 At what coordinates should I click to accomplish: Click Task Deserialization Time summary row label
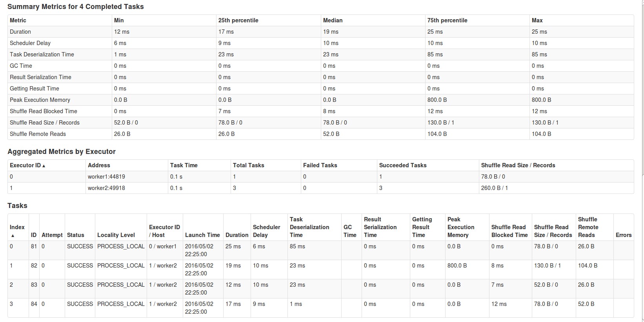pyautogui.click(x=42, y=54)
